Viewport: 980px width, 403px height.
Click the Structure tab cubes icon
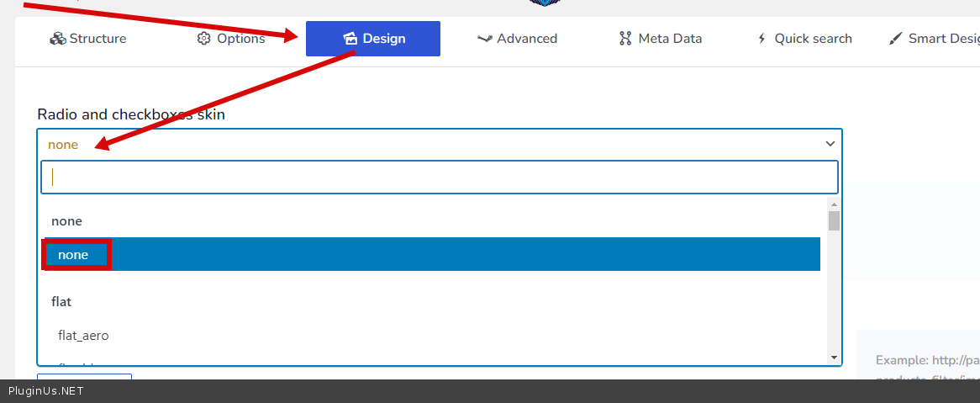tap(58, 39)
